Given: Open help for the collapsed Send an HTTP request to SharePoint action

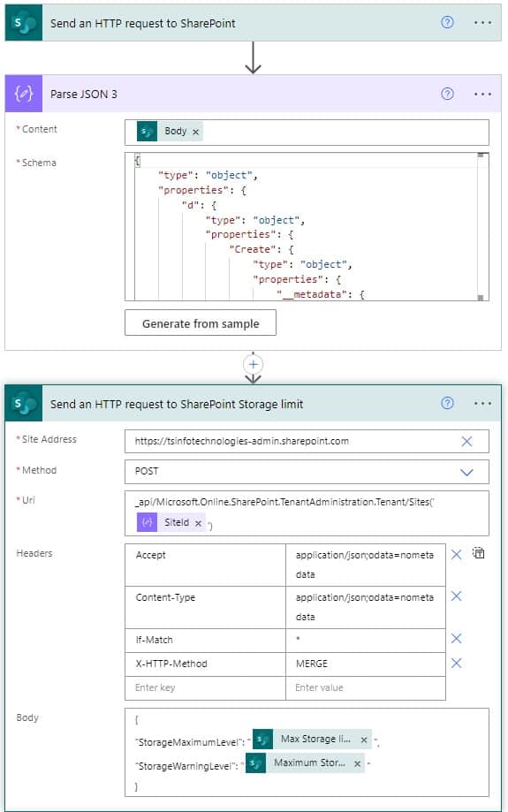Looking at the screenshot, I should [x=447, y=22].
